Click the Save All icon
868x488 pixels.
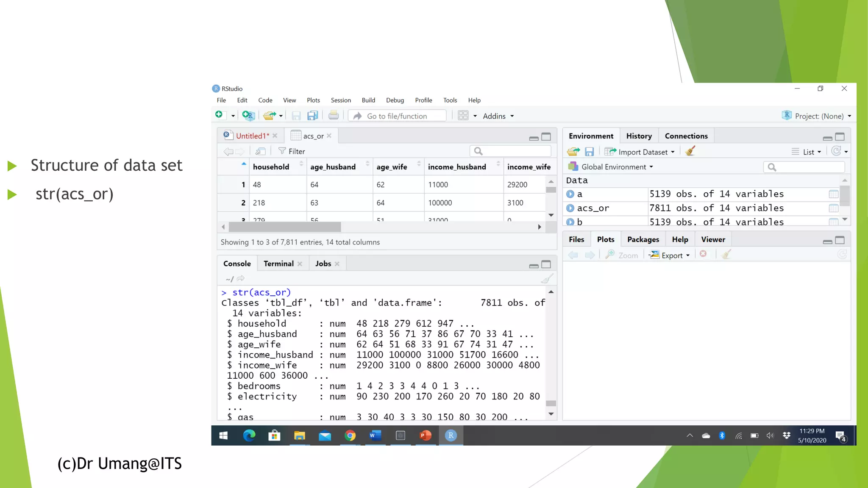(313, 116)
